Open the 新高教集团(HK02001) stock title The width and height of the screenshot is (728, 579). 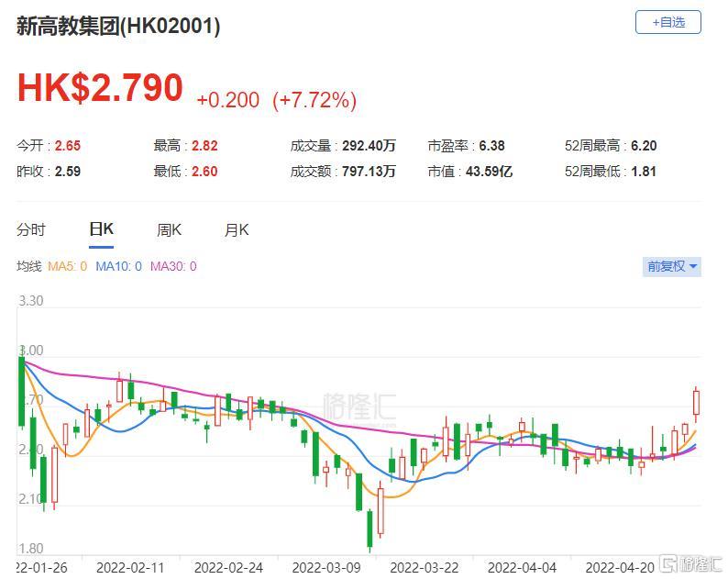point(118,26)
